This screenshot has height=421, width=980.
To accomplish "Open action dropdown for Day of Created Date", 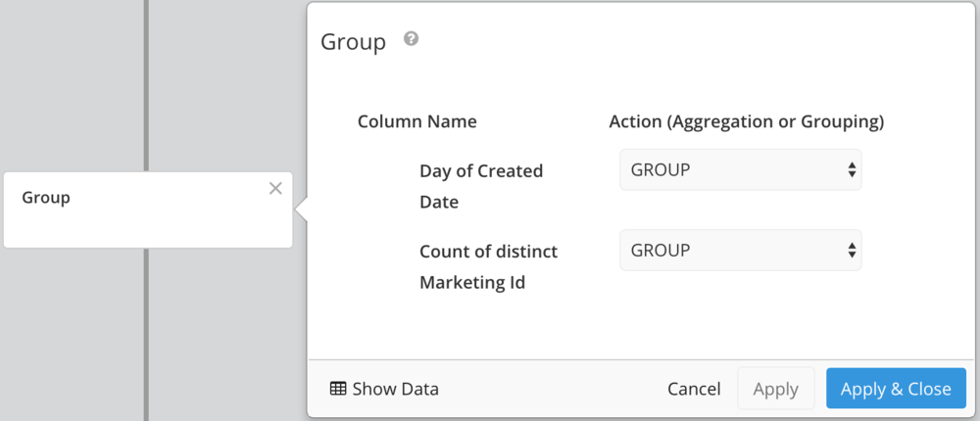I will click(x=740, y=169).
